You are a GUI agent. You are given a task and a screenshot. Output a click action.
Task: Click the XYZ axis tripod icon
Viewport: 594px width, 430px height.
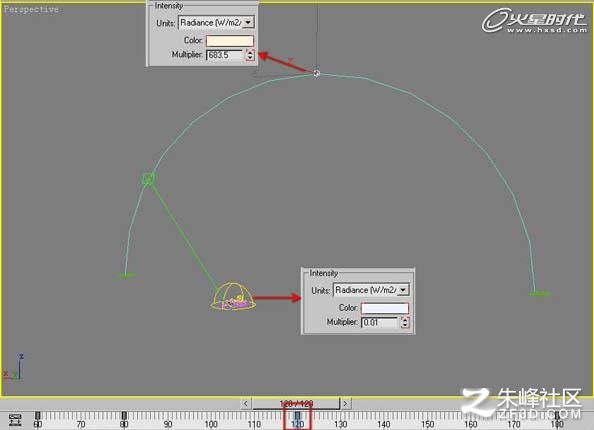(x=14, y=368)
